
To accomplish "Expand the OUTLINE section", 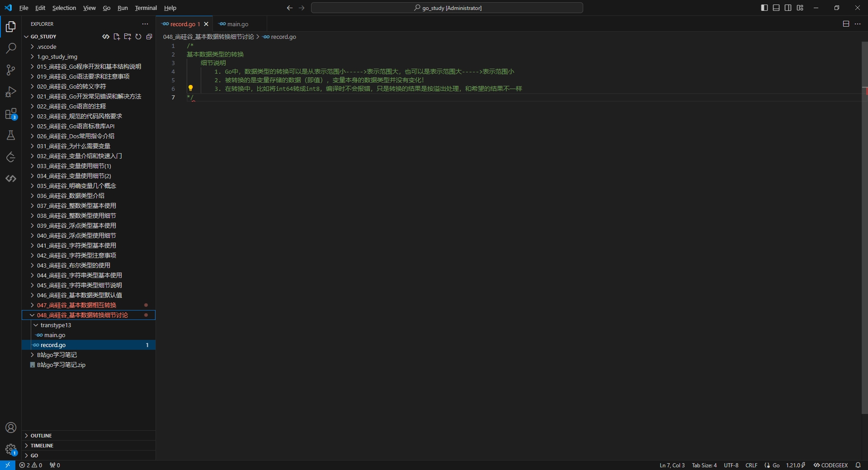I will [x=89, y=436].
